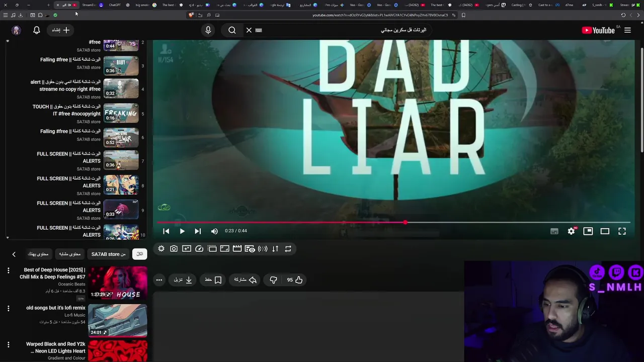Download the video (تنزيل)
The height and width of the screenshot is (362, 644).
click(183, 280)
